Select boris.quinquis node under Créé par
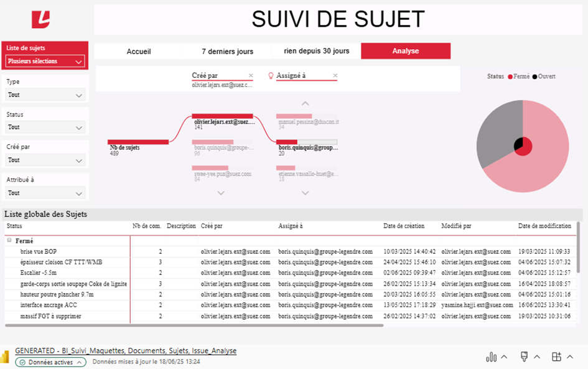 pos(222,142)
